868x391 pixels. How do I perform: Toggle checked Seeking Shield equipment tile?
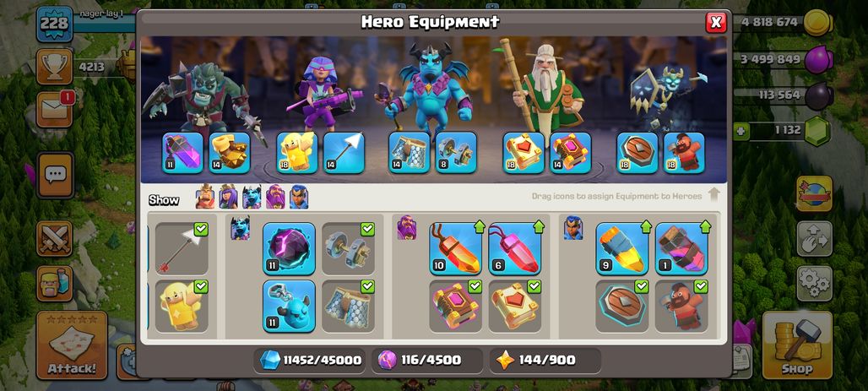pos(622,307)
